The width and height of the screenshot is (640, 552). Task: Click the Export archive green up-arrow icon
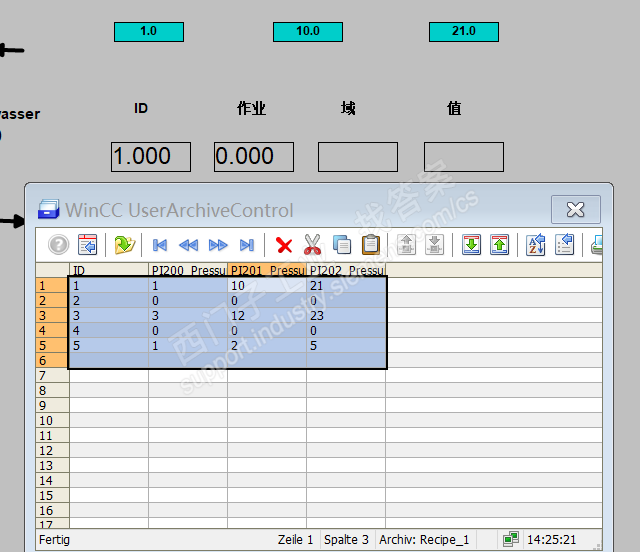500,245
